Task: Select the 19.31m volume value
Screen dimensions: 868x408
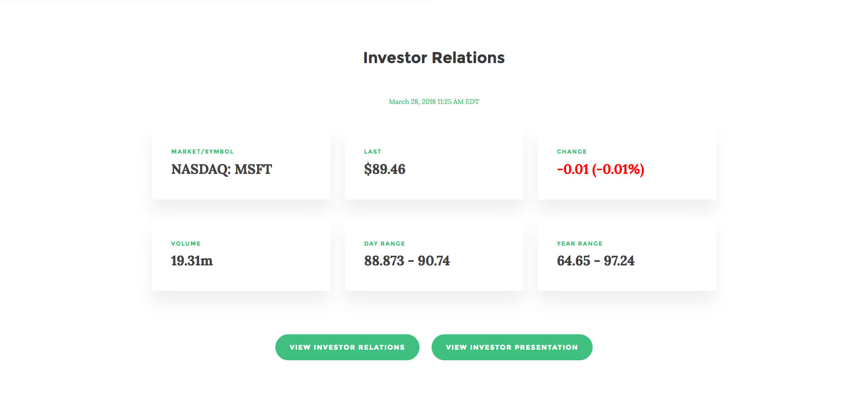Action: point(192,261)
